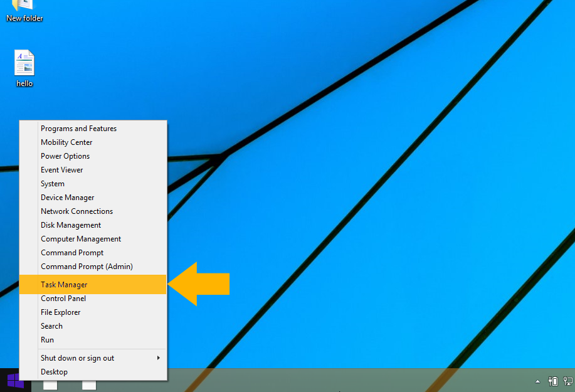The width and height of the screenshot is (575, 392).
Task: Open the Run dialog entry
Action: coord(93,340)
